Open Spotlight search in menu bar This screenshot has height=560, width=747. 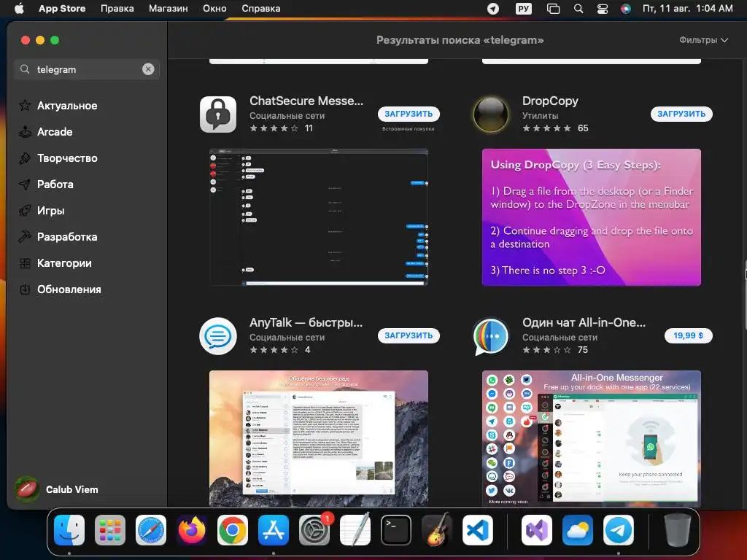[x=578, y=9]
